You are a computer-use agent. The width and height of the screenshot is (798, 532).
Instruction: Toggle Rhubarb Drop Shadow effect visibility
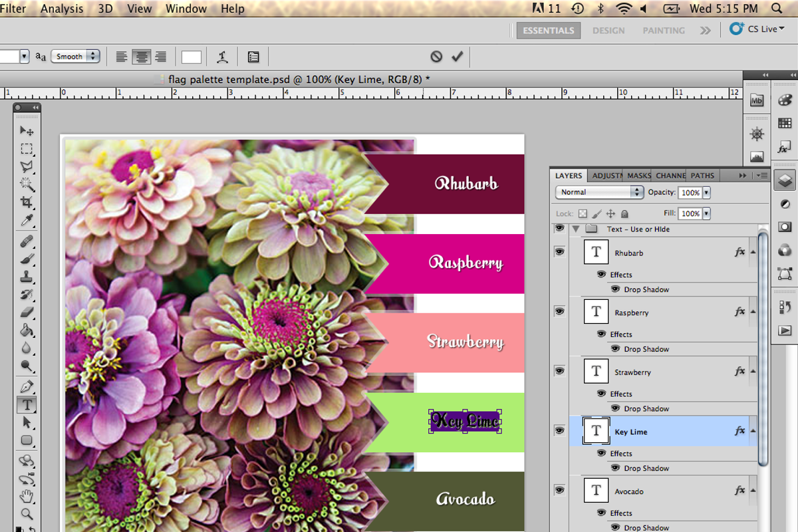click(615, 289)
